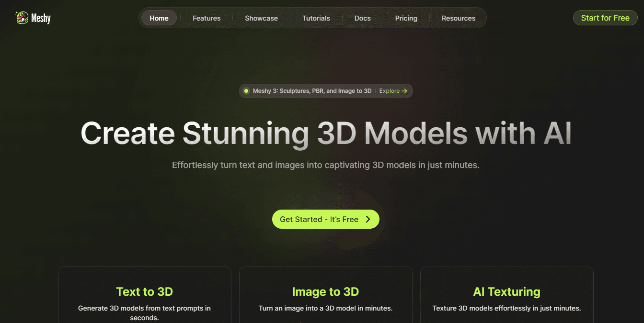The image size is (644, 323).
Task: Click the chevron in Get Started button
Action: (x=368, y=219)
